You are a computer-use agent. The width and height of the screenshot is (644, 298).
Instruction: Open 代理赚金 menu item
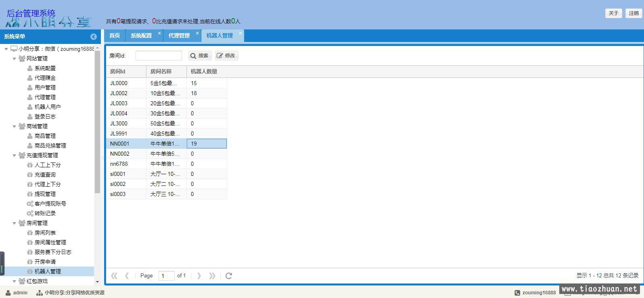tap(45, 78)
